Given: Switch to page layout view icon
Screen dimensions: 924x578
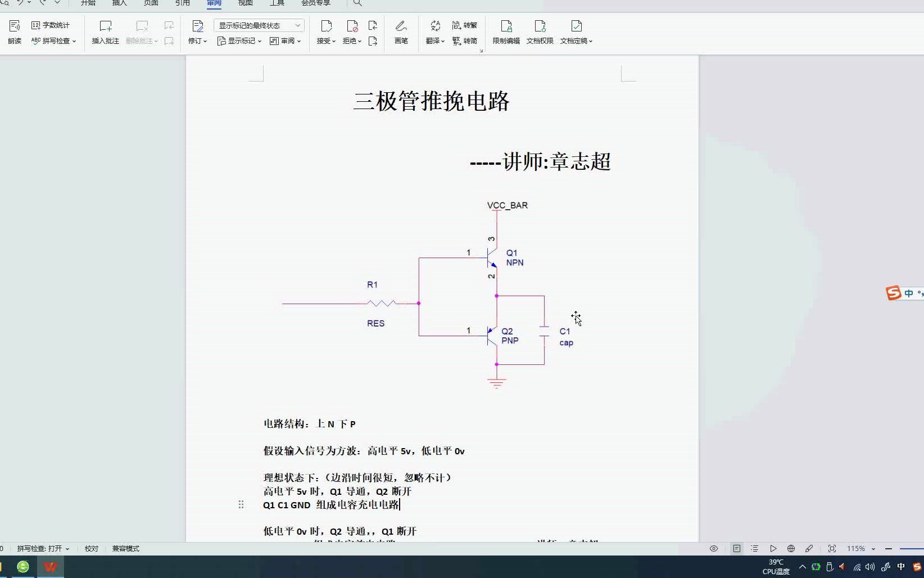Looking at the screenshot, I should tap(736, 549).
